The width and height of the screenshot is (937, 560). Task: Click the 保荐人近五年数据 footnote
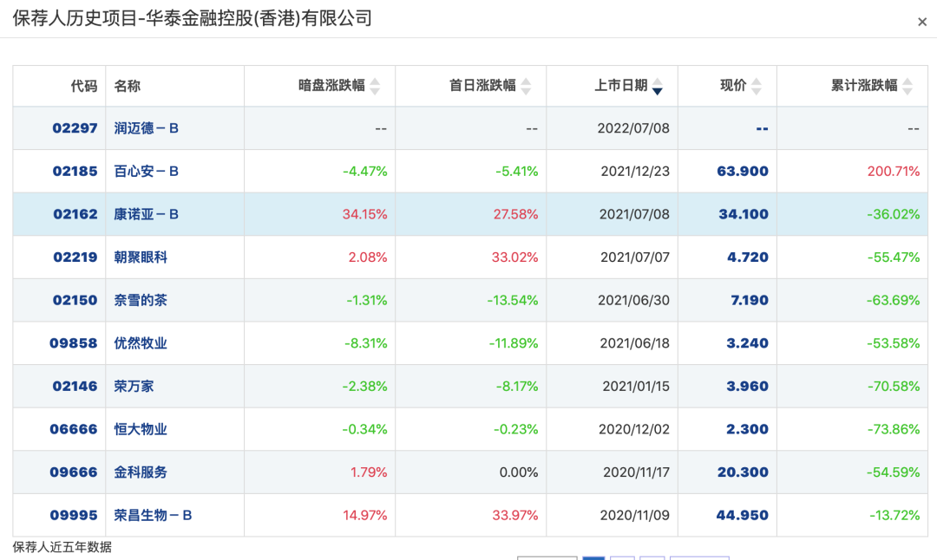pyautogui.click(x=62, y=547)
